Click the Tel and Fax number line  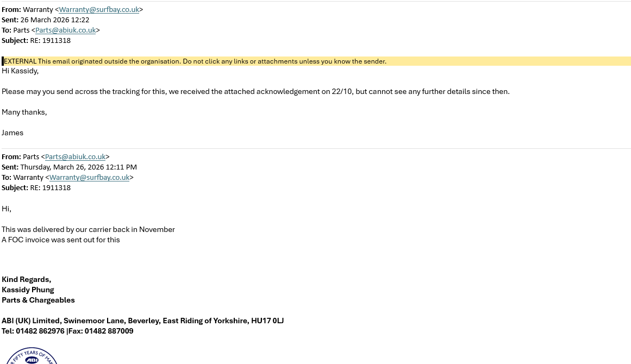[67, 331]
